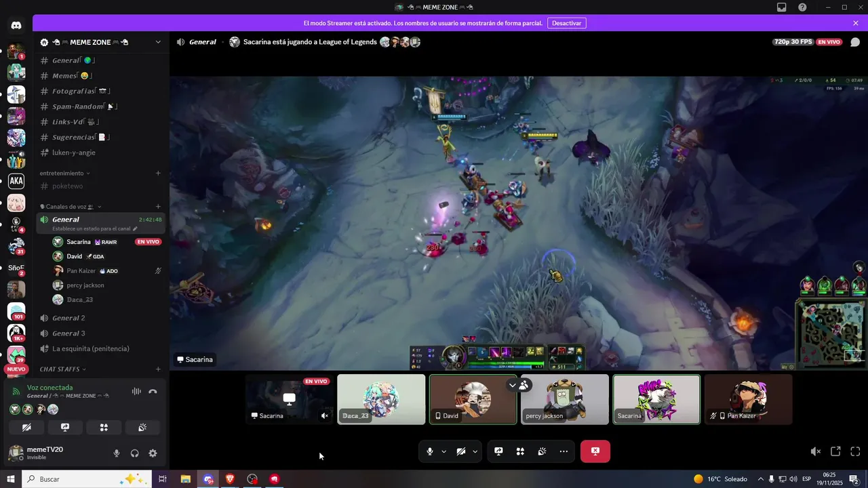
Task: Unmute Sacarina stream tile speaker icon
Action: 325,415
